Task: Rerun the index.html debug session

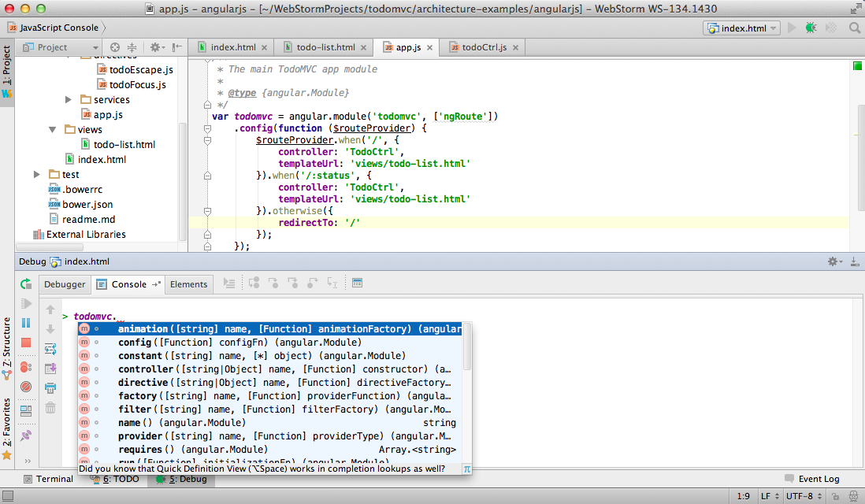Action: click(x=26, y=284)
